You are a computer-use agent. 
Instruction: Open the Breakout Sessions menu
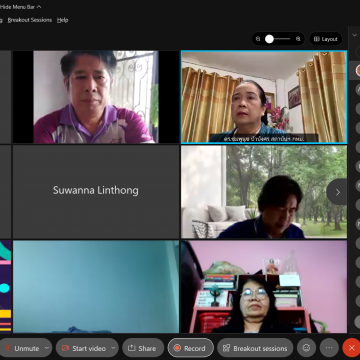click(30, 20)
